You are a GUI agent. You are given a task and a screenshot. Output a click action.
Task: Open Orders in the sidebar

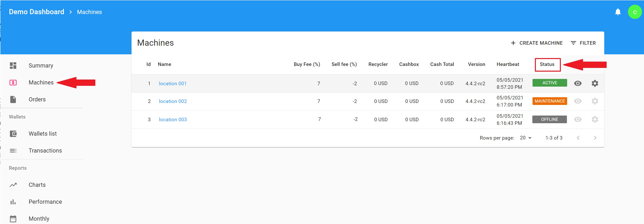[x=37, y=99]
